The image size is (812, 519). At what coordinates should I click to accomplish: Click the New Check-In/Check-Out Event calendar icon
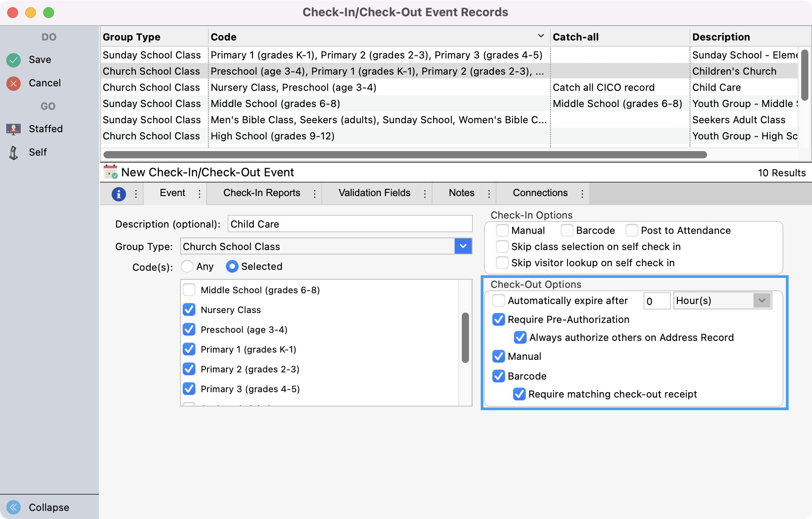(109, 172)
